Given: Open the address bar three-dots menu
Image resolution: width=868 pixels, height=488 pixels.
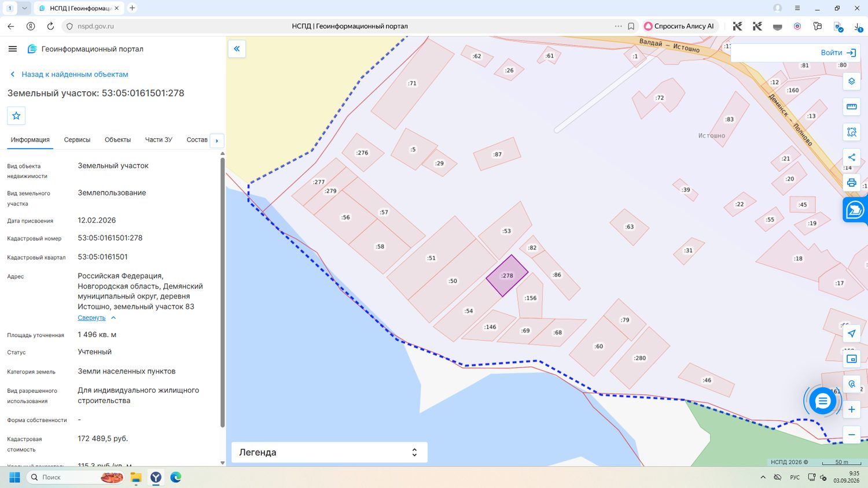Looking at the screenshot, I should 618,26.
